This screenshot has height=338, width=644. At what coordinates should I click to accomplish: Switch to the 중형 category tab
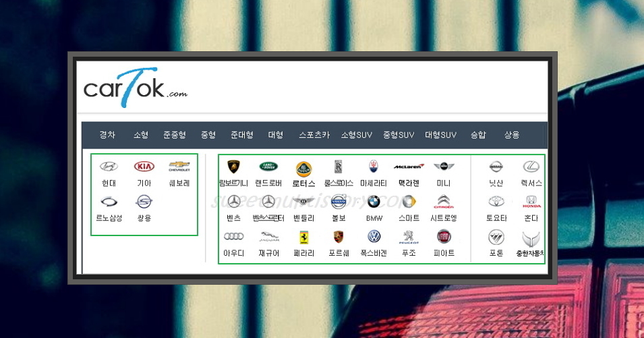tap(208, 135)
